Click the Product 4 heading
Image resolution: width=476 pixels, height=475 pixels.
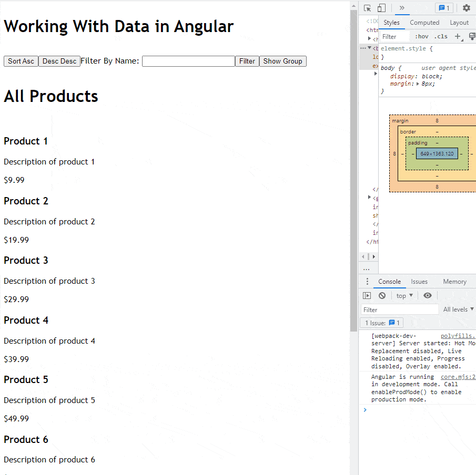(x=26, y=321)
